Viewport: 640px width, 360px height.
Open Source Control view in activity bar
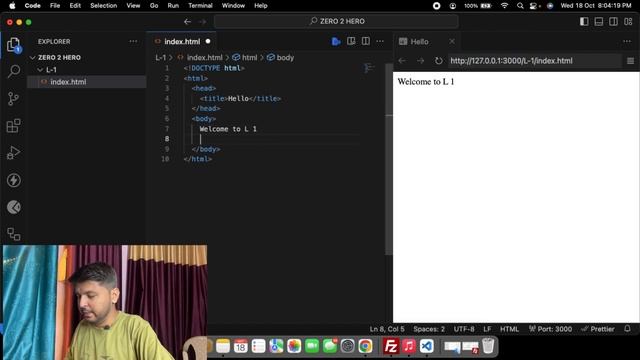[13, 98]
